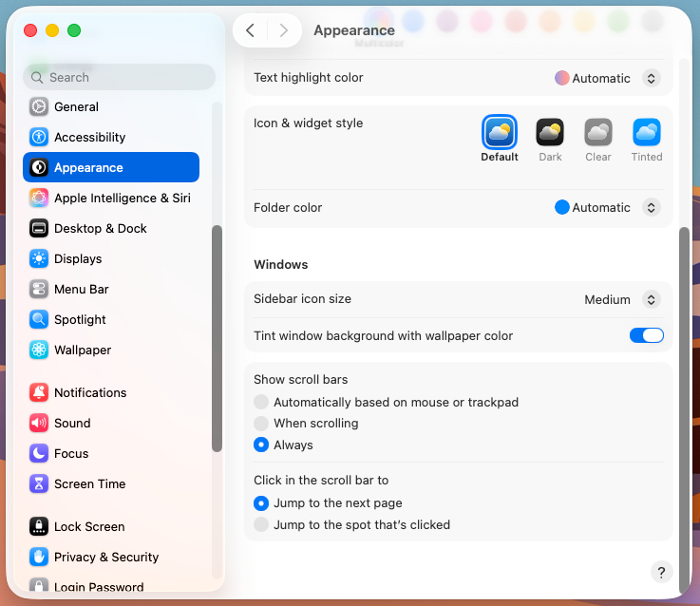Viewport: 700px width, 606px height.
Task: Select 'When scrolling' scroll bar option
Action: click(x=261, y=423)
